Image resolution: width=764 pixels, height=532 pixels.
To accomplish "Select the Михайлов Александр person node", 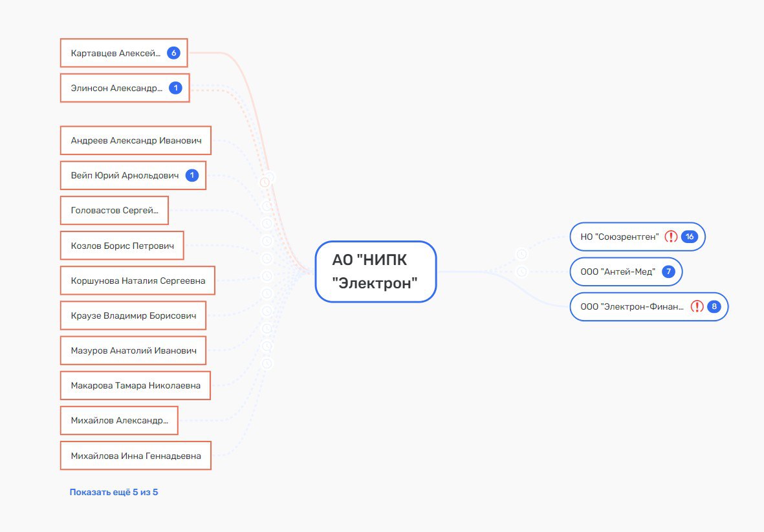I will (119, 420).
